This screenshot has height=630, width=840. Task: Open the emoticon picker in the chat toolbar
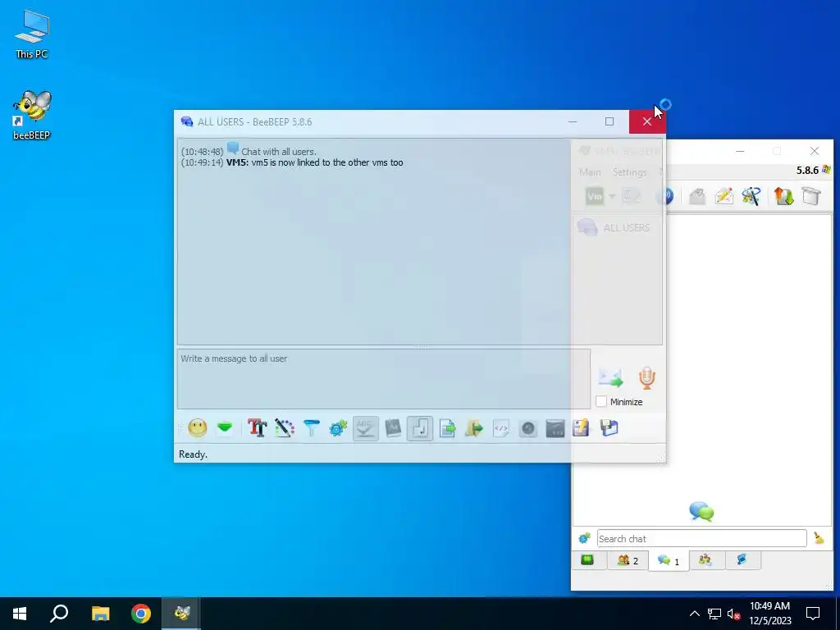197,428
